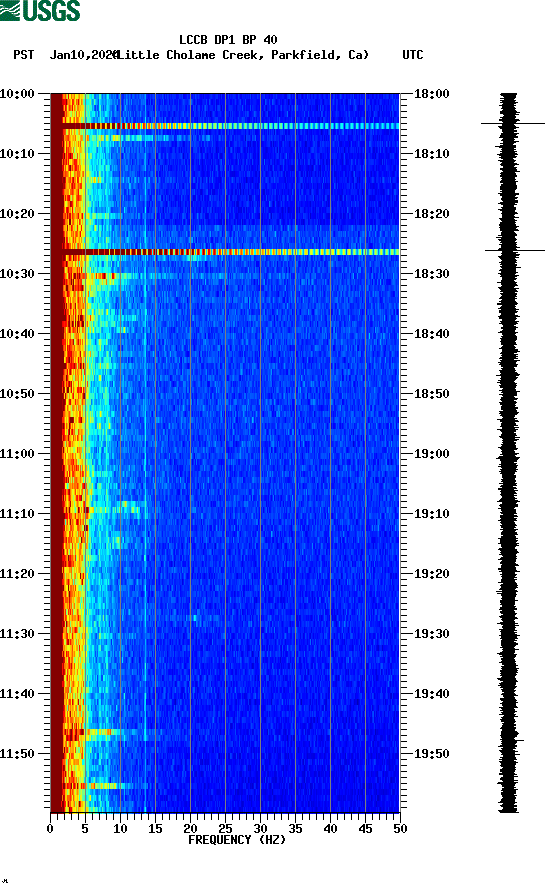Click the PST timezone label
This screenshot has height=892, width=552.
pyautogui.click(x=24, y=55)
